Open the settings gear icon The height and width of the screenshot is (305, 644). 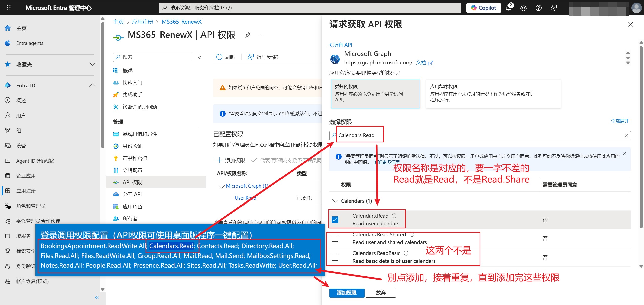(x=524, y=8)
